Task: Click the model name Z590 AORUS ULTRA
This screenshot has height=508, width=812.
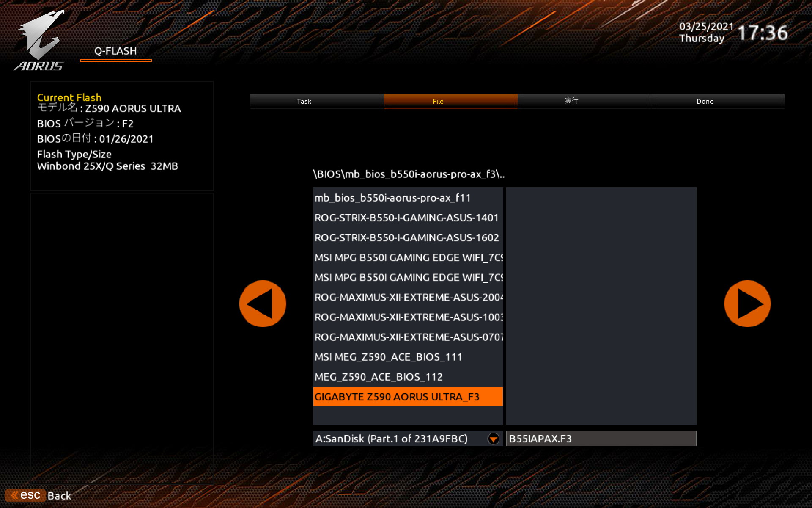Action: pyautogui.click(x=133, y=109)
